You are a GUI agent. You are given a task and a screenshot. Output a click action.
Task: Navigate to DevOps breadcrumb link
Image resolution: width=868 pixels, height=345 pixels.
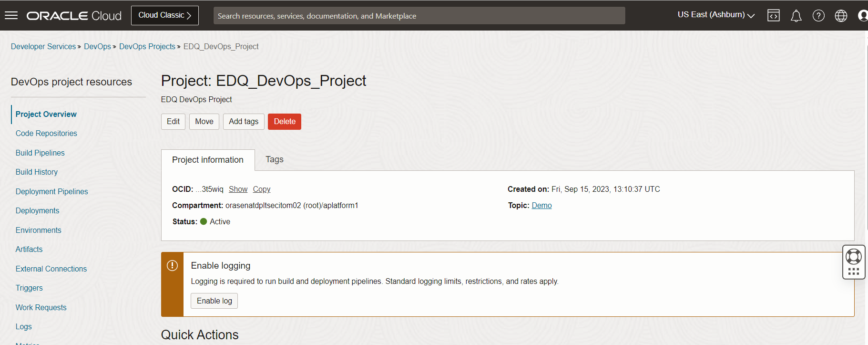[x=97, y=46]
